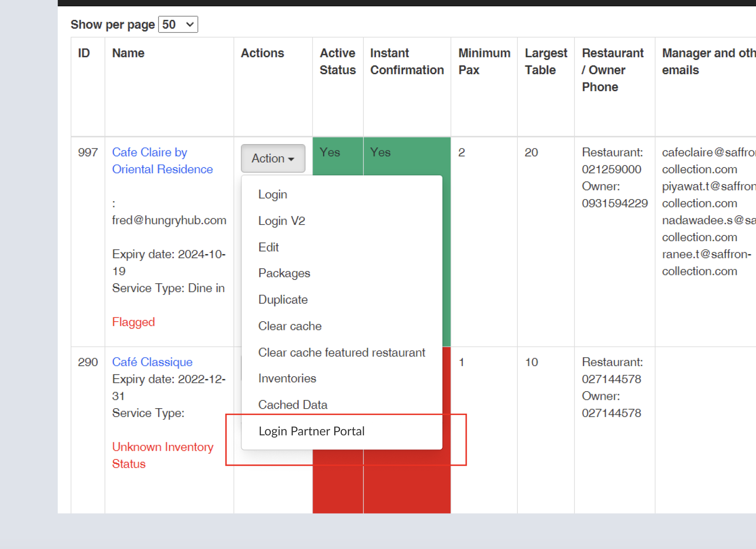Click Login Partner Portal option
This screenshot has width=756, height=549.
[x=311, y=431]
